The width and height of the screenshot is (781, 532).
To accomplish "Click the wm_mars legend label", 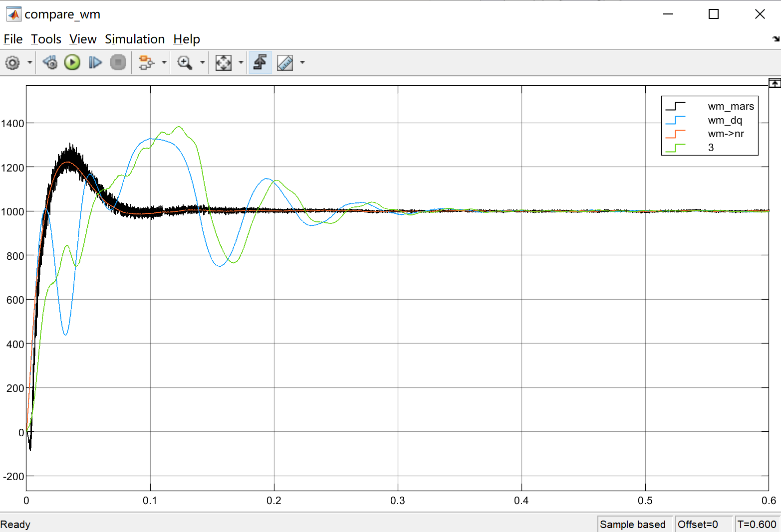I will pos(731,106).
